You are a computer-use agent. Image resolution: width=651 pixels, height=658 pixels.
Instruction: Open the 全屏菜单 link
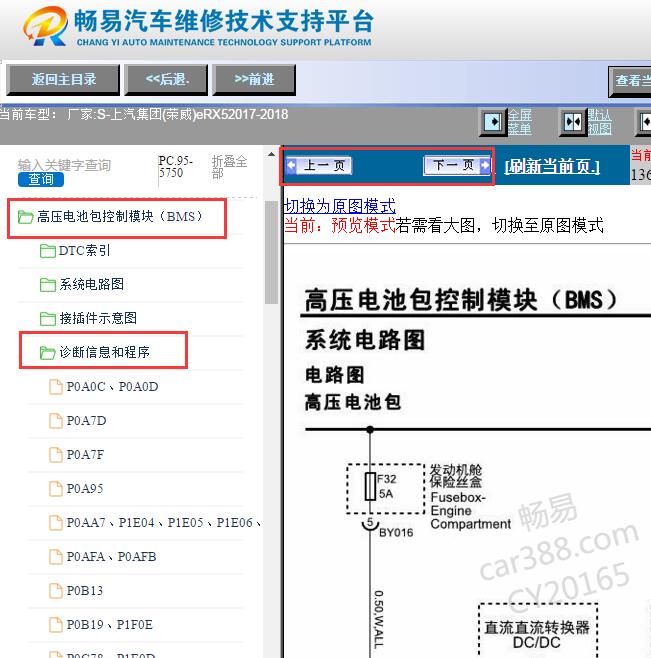[520, 122]
